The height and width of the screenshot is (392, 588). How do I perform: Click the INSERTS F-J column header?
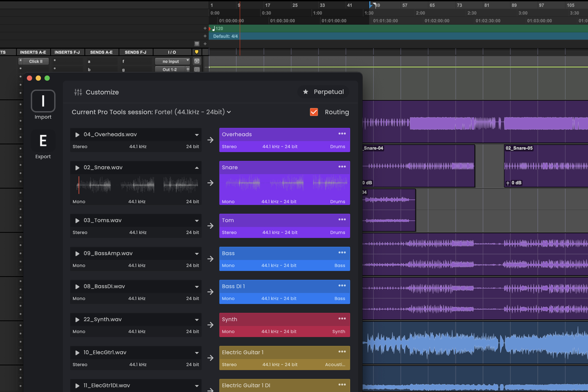pos(67,52)
